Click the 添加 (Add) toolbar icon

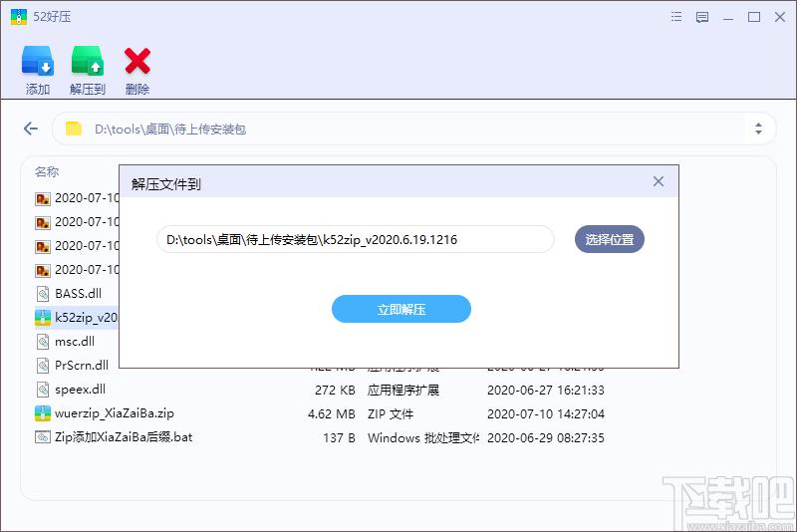pos(38,61)
